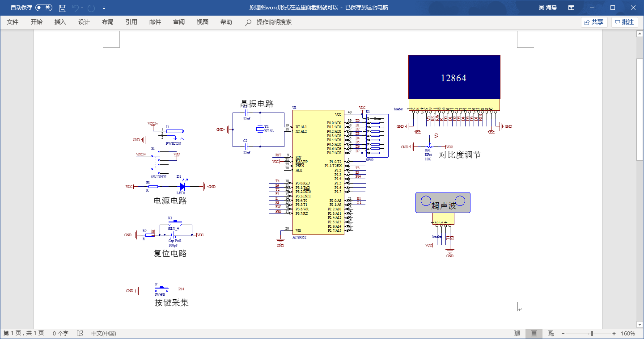644x339 pixels.
Task: Click the 对比度调节 label
Action: pyautogui.click(x=460, y=155)
